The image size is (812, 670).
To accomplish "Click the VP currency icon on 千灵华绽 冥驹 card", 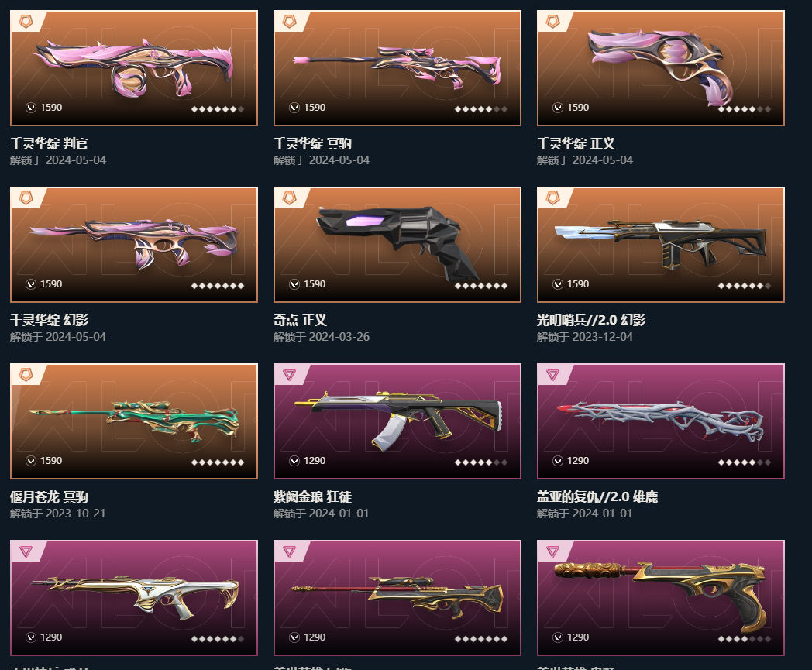I will click(294, 108).
